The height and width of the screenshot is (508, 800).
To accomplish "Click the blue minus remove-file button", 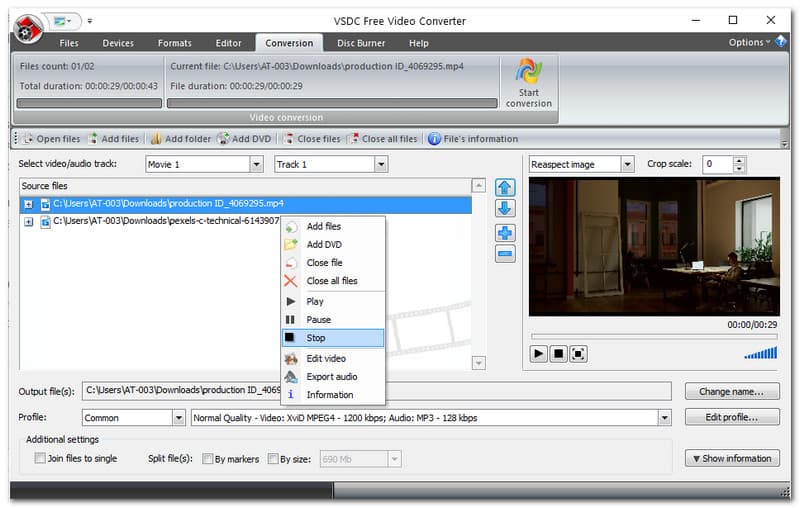I will tap(505, 254).
